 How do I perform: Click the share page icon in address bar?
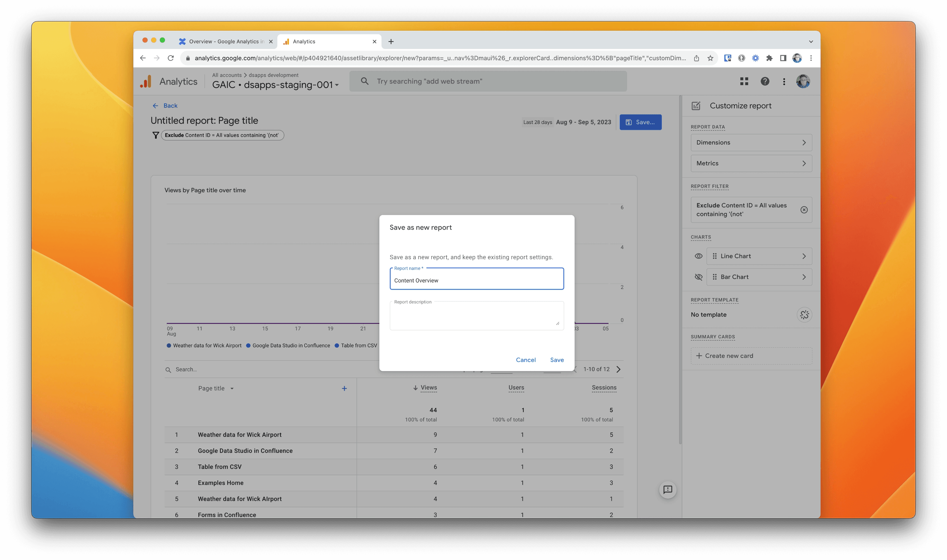[696, 58]
